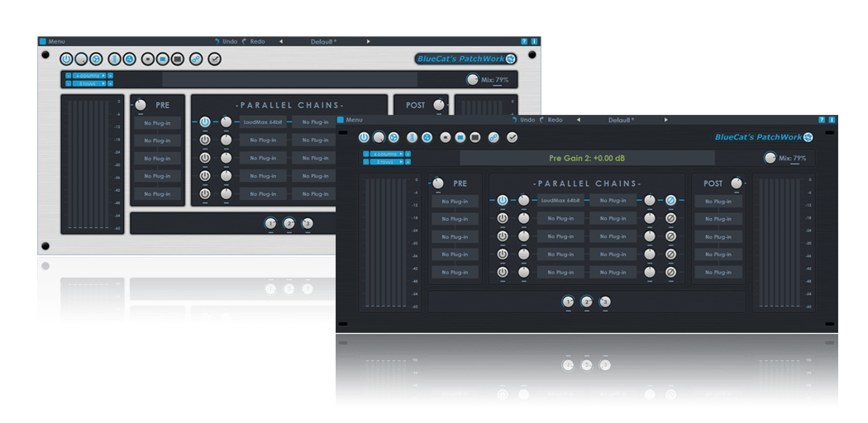Image resolution: width=868 pixels, height=423 pixels.
Task: Click the Mix knob in the dark window
Action: [770, 158]
